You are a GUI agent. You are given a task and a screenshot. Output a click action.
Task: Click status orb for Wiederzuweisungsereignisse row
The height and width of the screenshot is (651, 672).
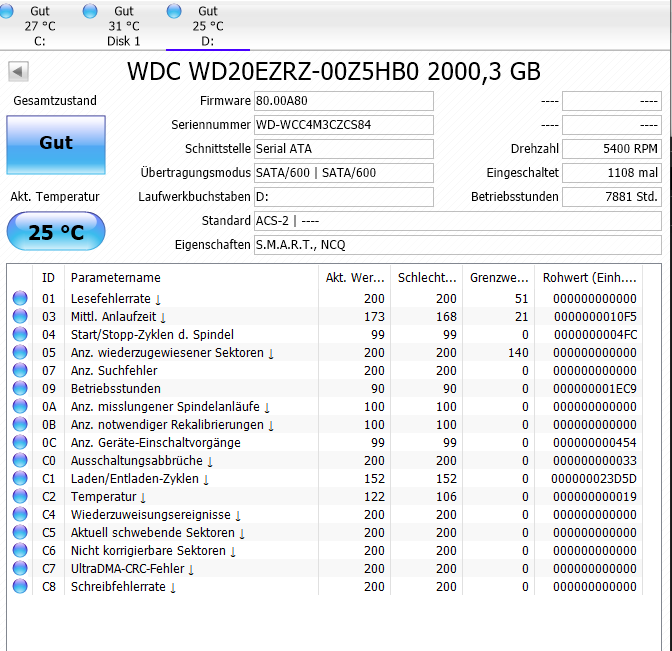[x=20, y=514]
